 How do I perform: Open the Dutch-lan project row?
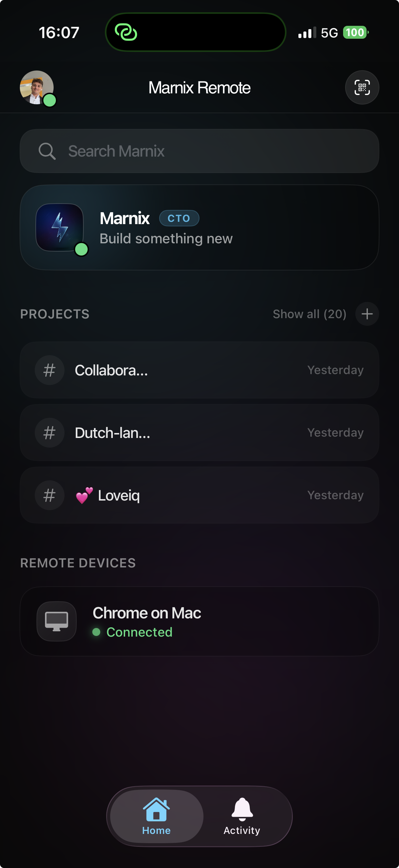coord(202,433)
